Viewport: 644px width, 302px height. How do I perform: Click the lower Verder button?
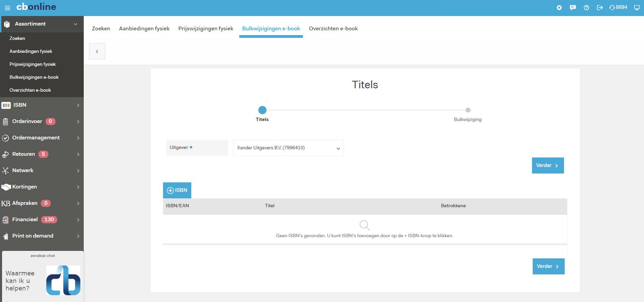tap(548, 266)
